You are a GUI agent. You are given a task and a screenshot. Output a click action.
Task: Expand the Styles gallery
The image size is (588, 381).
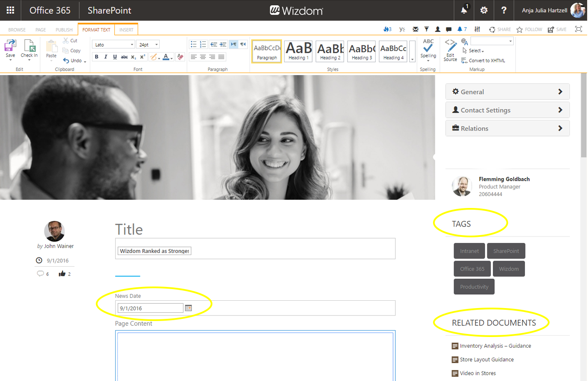click(412, 51)
